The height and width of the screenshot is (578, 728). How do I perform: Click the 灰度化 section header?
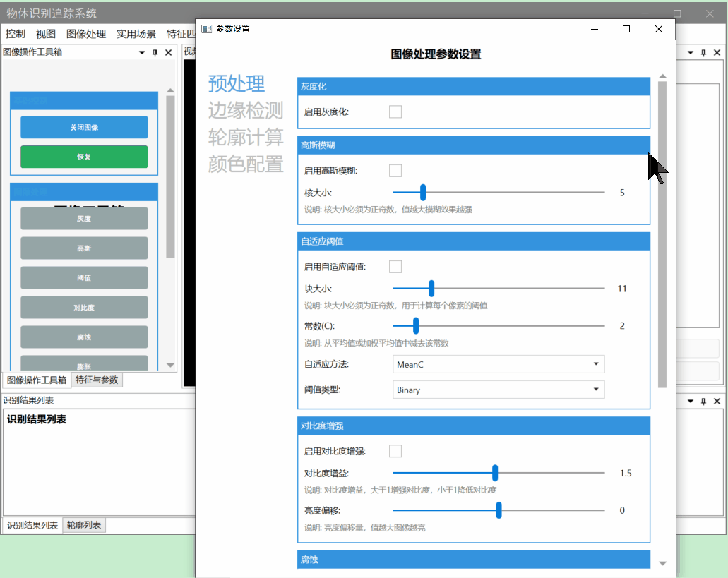pyautogui.click(x=474, y=86)
